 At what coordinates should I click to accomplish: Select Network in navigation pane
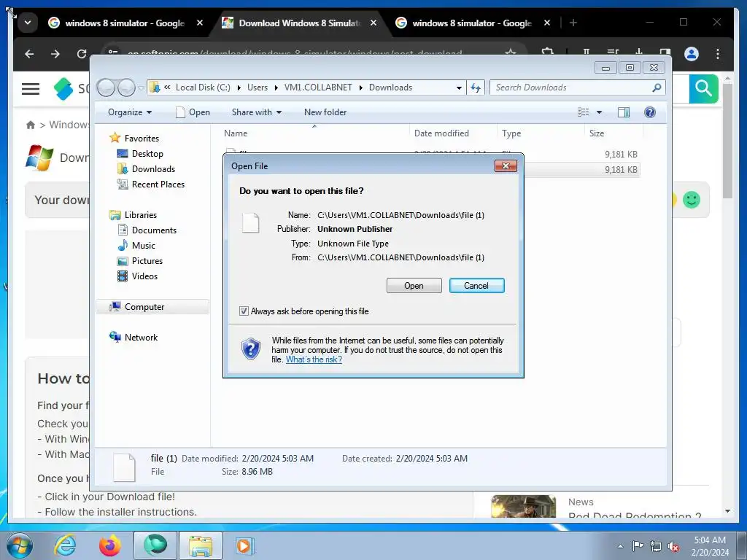(x=141, y=338)
